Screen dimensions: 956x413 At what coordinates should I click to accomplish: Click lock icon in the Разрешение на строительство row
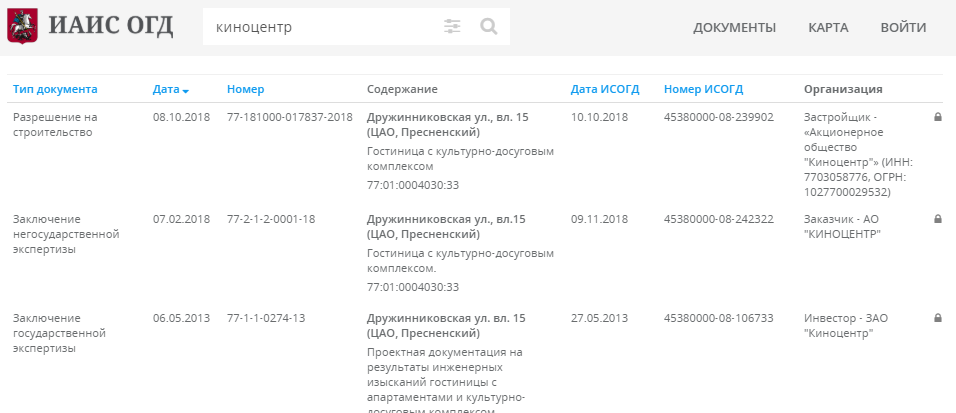coord(938,117)
